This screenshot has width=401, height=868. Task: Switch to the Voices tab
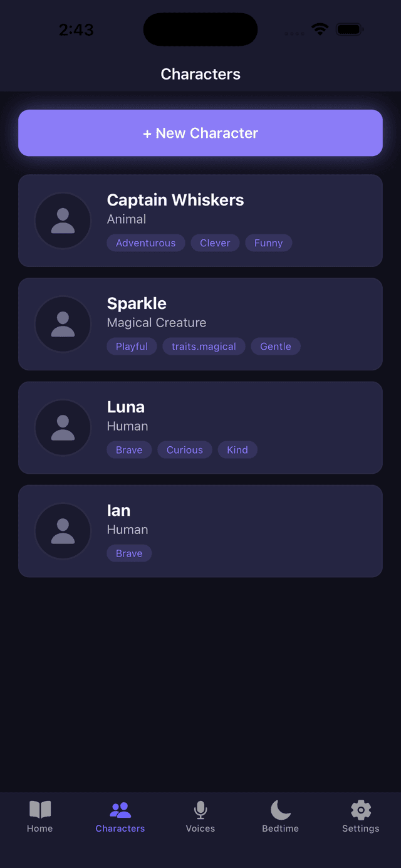[x=200, y=817]
